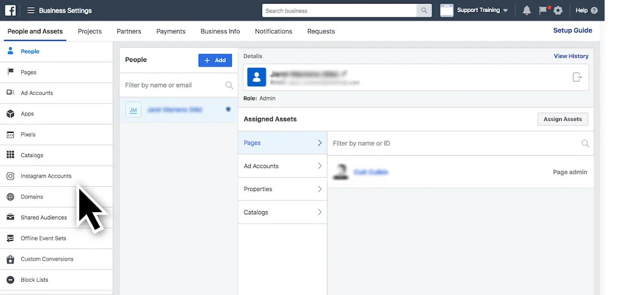Click the Custom Conversions sidebar label
Screen dimensions: 644x295
pyautogui.click(x=47, y=259)
